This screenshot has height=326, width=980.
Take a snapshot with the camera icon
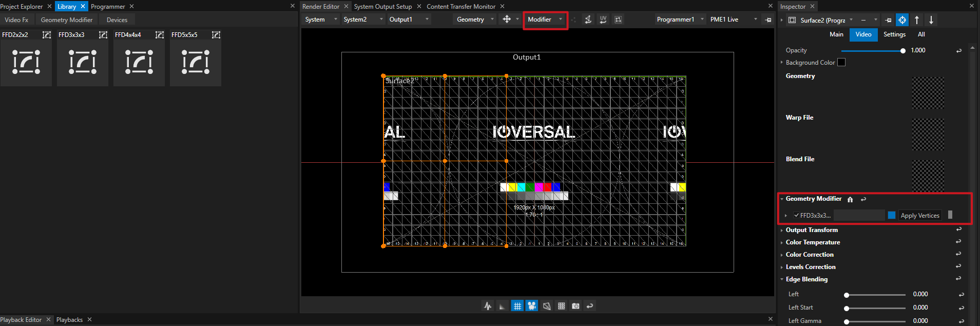tap(575, 306)
